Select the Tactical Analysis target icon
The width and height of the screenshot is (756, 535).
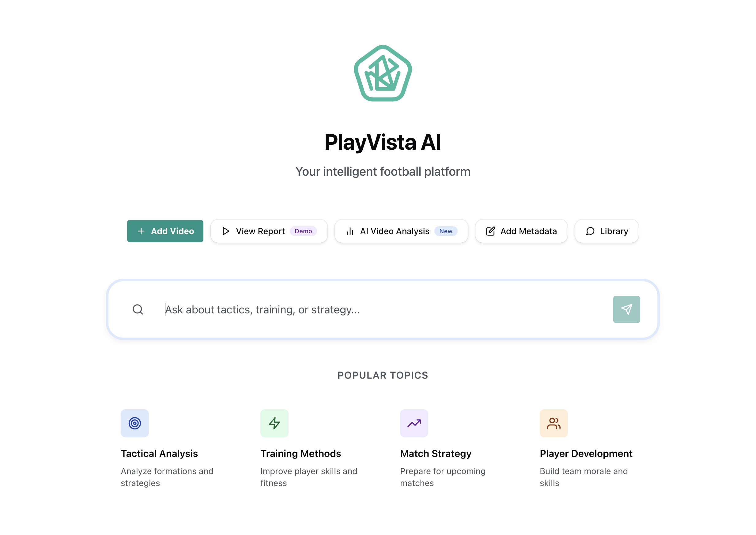tap(134, 424)
